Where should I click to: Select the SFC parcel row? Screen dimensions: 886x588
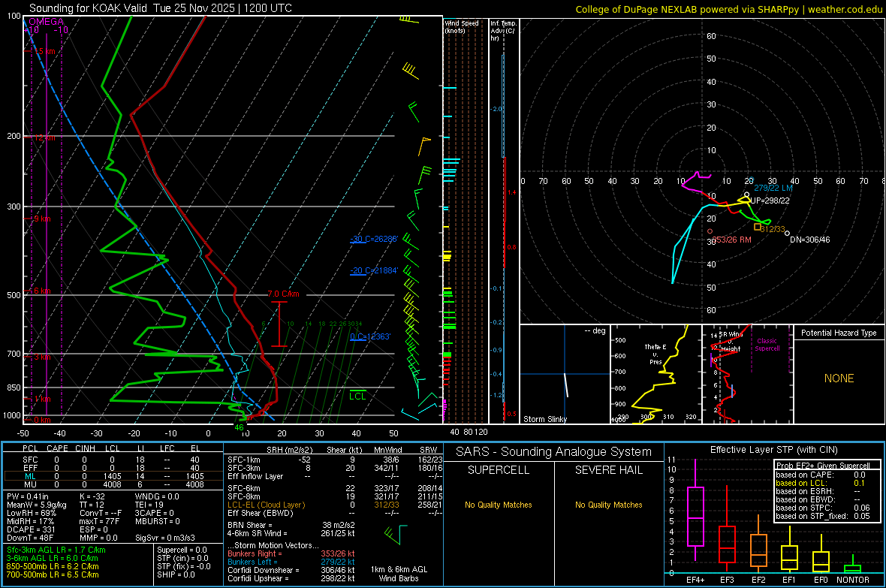tap(113, 460)
